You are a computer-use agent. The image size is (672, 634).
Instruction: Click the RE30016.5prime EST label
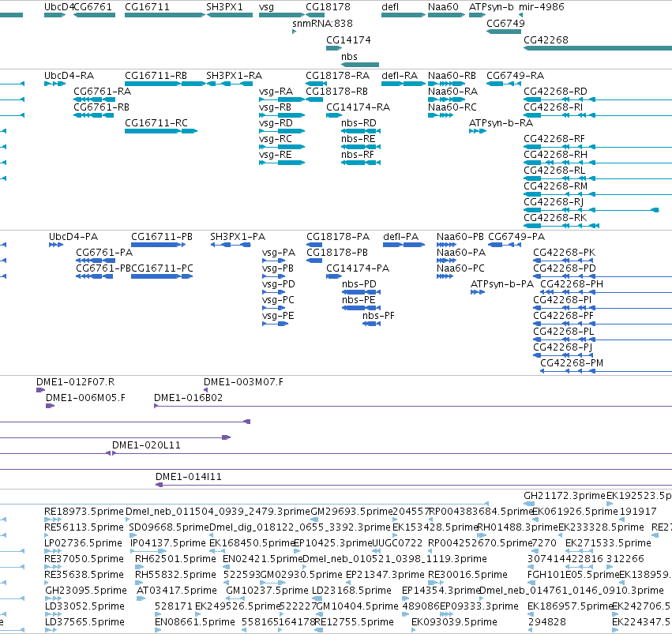click(x=467, y=575)
